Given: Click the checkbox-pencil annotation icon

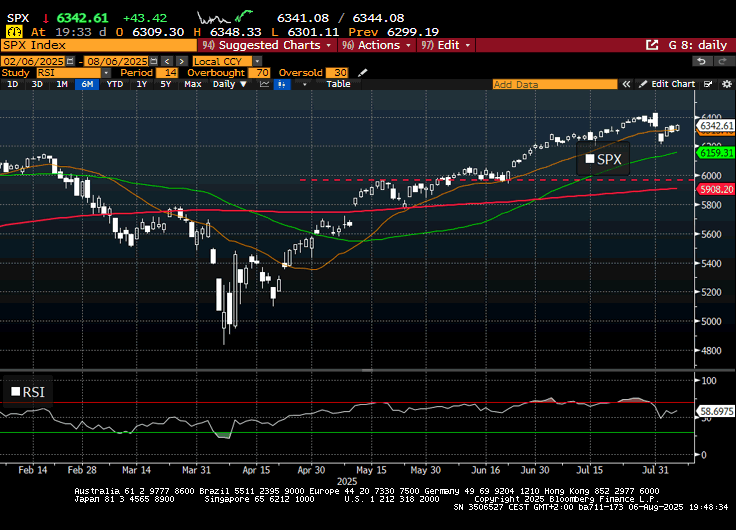Looking at the screenshot, I should tap(708, 84).
